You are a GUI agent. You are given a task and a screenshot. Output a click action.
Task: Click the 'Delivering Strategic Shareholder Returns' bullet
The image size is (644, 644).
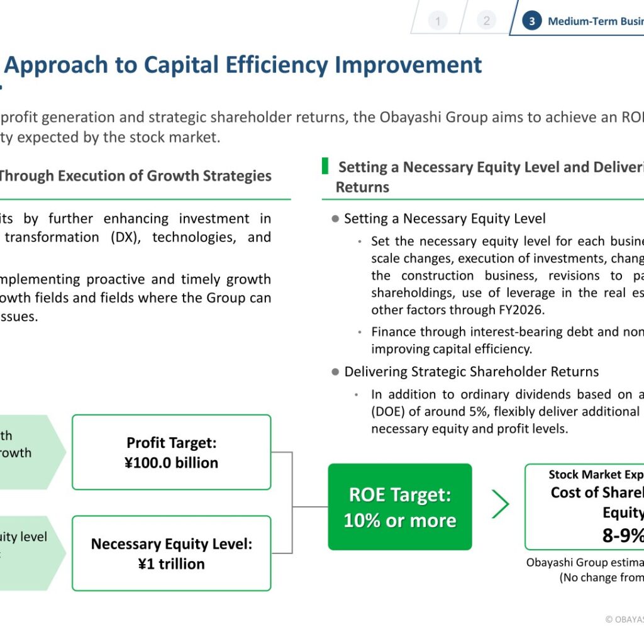472,372
